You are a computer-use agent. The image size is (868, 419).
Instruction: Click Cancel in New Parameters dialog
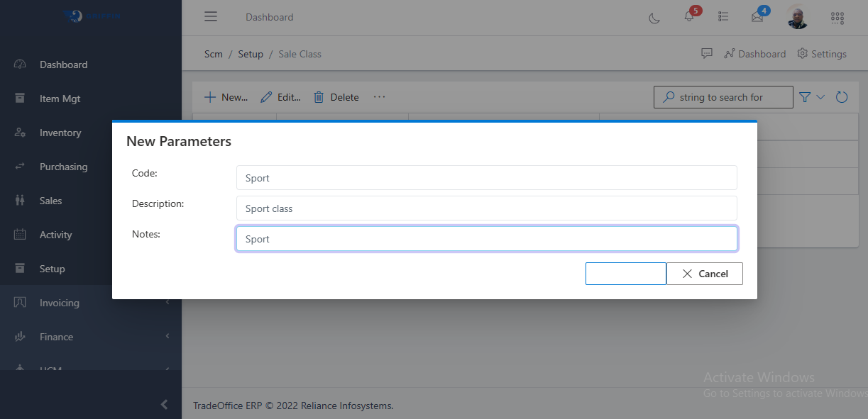tap(705, 274)
